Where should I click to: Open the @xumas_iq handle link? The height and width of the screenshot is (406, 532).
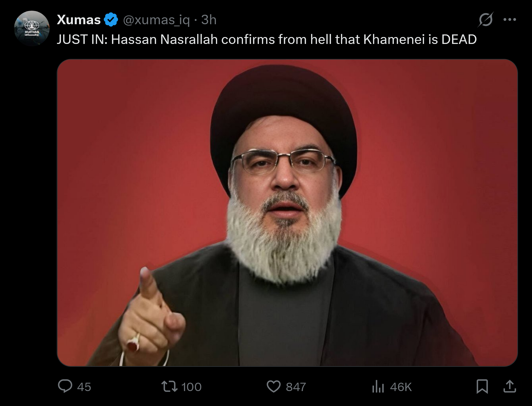(156, 19)
